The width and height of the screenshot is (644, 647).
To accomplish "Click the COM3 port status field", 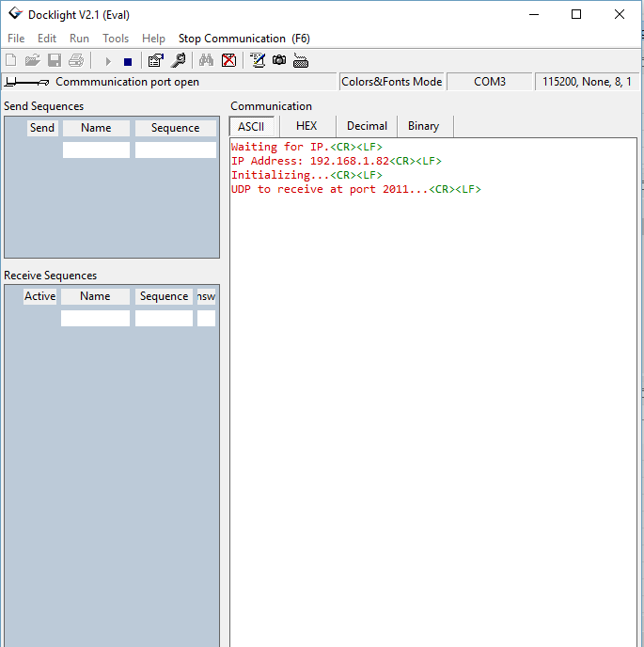I will (490, 82).
